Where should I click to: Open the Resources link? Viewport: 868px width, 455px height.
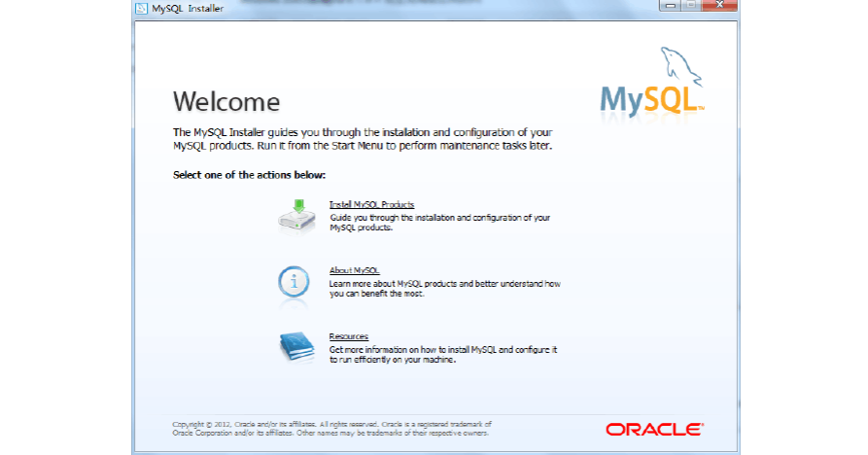348,336
